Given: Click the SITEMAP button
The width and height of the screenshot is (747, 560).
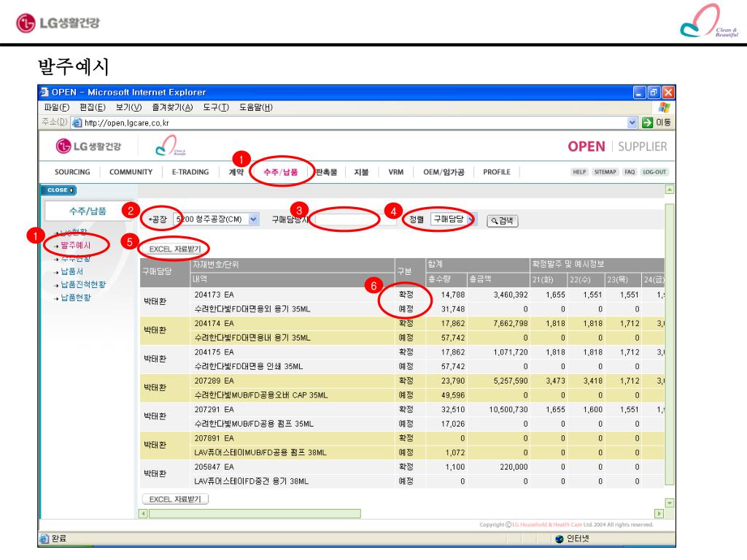Looking at the screenshot, I should click(605, 172).
